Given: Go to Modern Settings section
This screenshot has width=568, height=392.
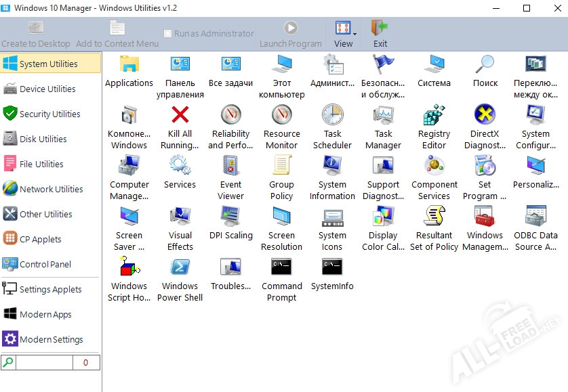Looking at the screenshot, I should pyautogui.click(x=51, y=339).
